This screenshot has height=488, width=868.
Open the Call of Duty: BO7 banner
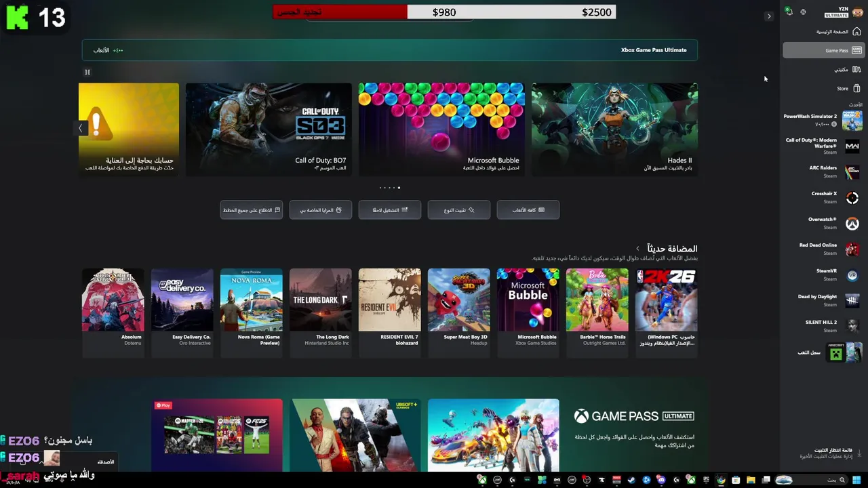point(269,129)
